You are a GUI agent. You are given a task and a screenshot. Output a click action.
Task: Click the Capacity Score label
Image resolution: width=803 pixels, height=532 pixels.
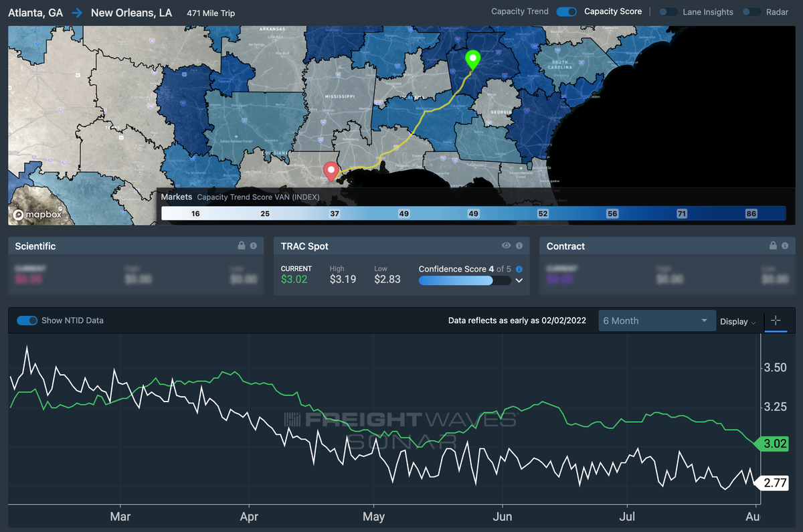pos(613,11)
